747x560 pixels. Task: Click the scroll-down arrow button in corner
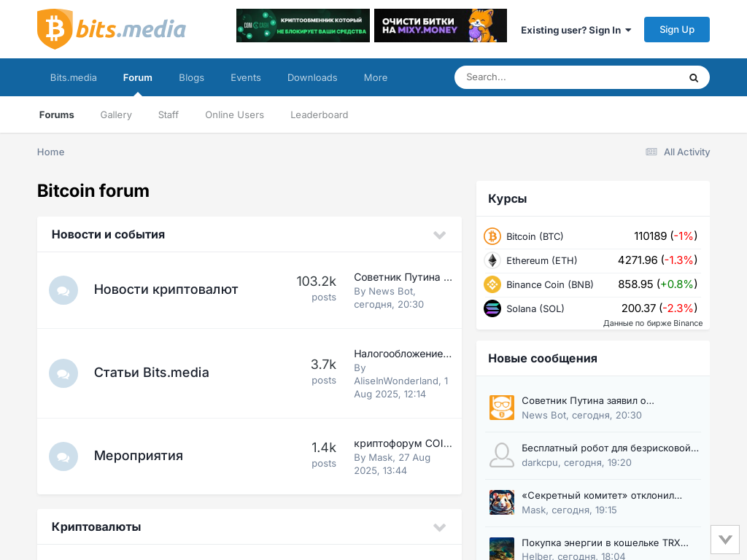pos(725,540)
